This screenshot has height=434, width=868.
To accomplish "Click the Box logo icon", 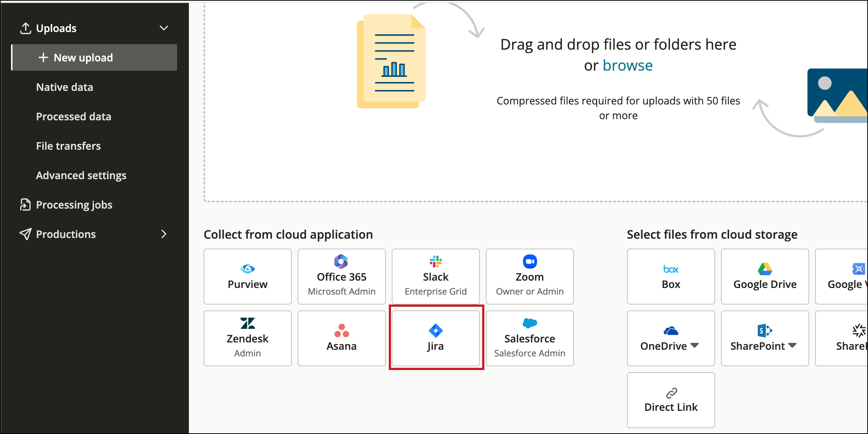I will (671, 269).
